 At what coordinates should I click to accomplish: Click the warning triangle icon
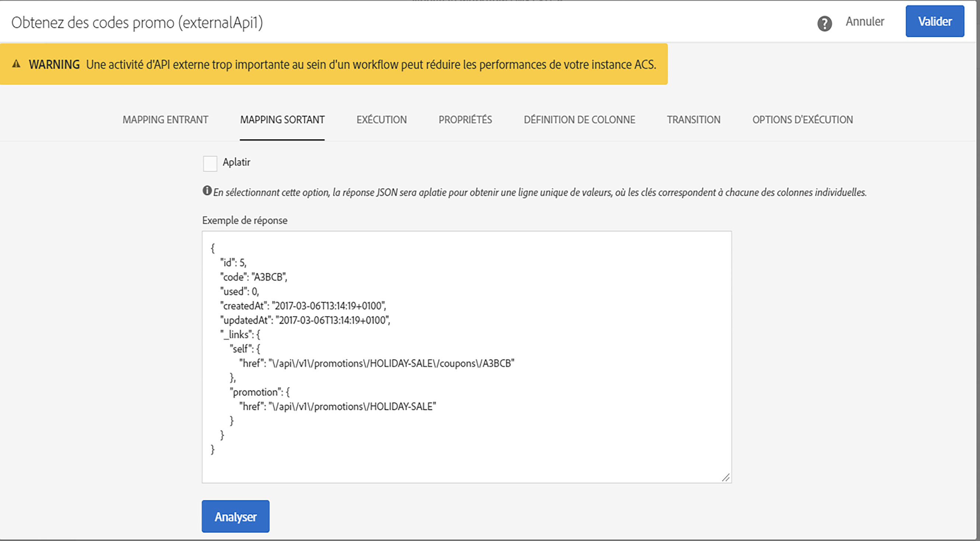[x=16, y=64]
